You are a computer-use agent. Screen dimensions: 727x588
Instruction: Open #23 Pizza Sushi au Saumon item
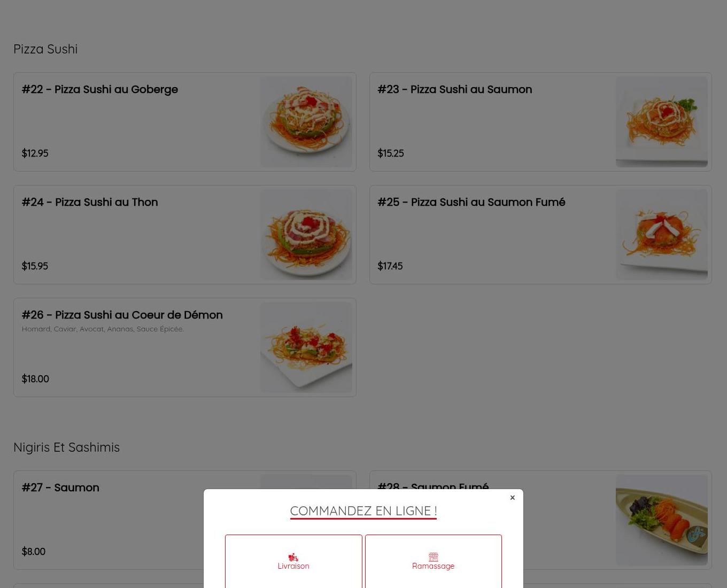point(540,122)
